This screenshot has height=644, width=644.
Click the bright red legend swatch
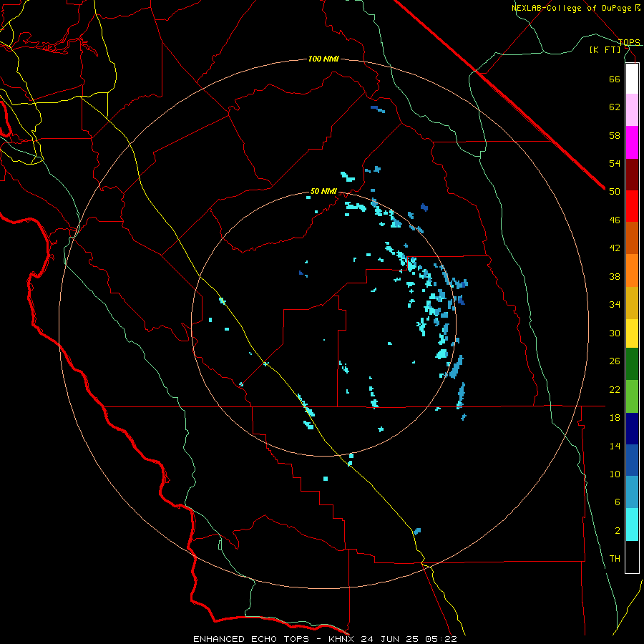pos(632,206)
